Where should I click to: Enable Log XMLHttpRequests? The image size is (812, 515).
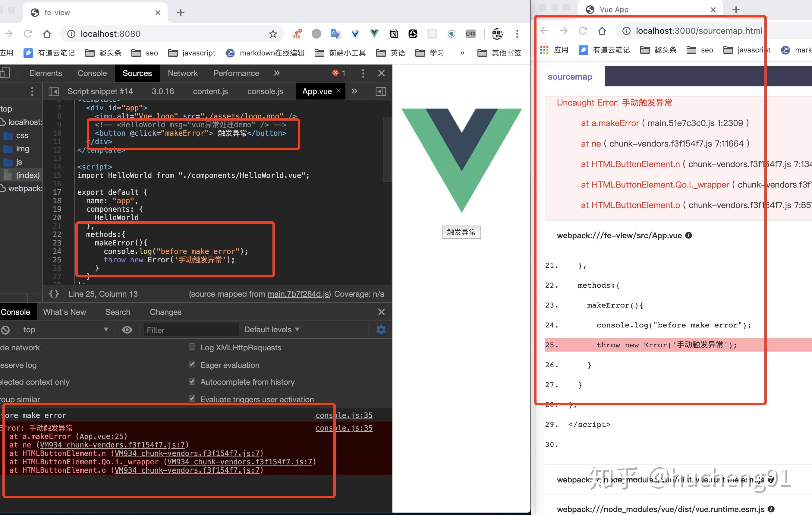192,347
